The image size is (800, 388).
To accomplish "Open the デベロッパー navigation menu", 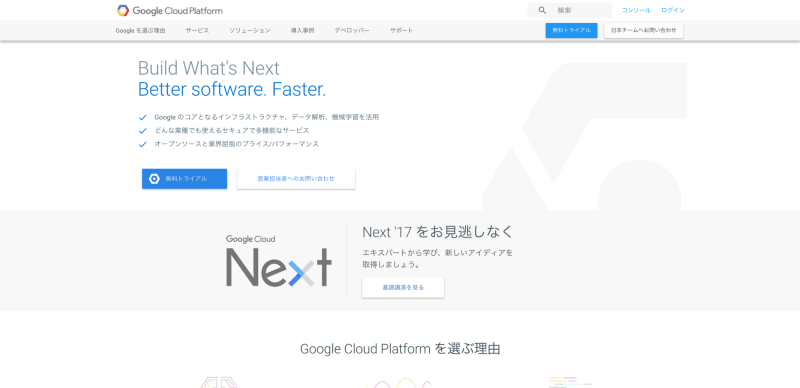I will [x=352, y=31].
